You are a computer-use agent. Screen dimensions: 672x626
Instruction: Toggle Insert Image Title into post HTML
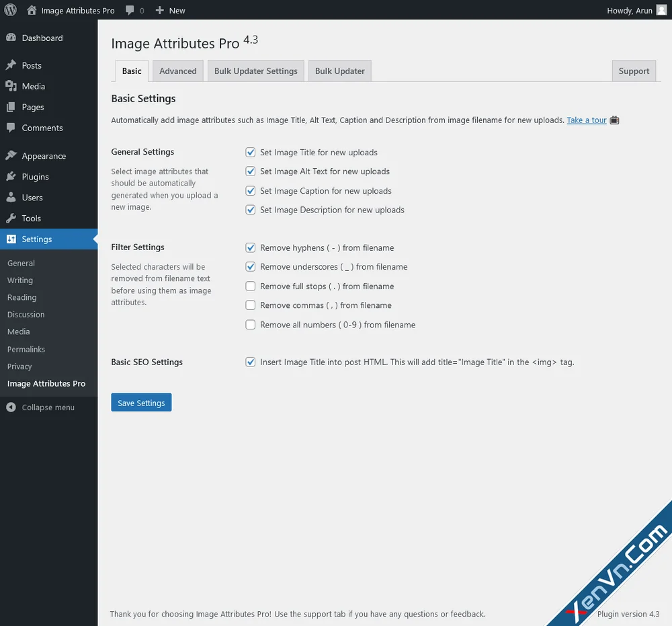tap(250, 362)
